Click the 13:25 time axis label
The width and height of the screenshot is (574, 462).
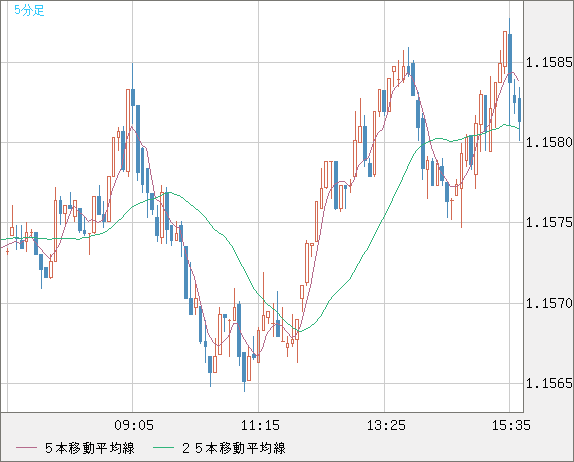(x=386, y=425)
